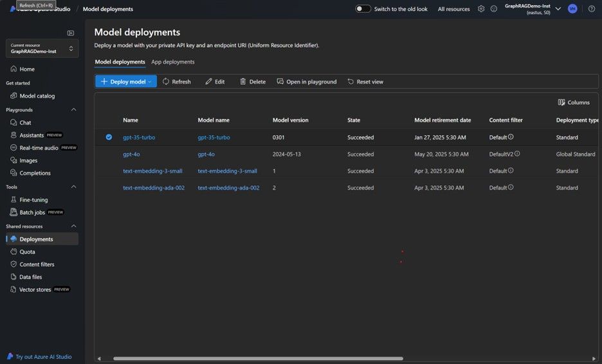Image resolution: width=602 pixels, height=364 pixels.
Task: Open Vector stores in sidebar
Action: 35,289
